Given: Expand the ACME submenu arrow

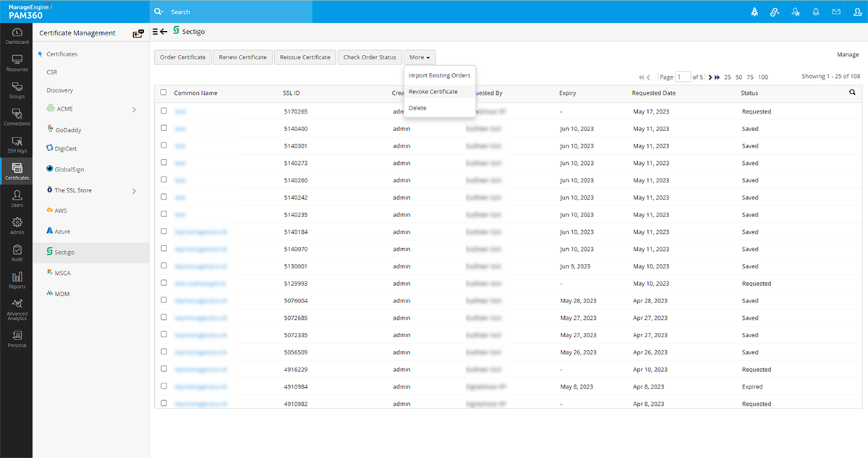Looking at the screenshot, I should tap(135, 109).
